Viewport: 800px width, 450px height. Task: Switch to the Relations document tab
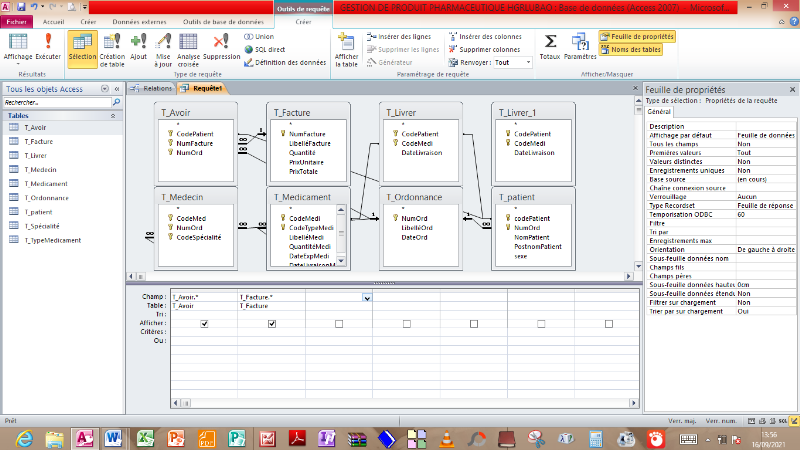(152, 88)
